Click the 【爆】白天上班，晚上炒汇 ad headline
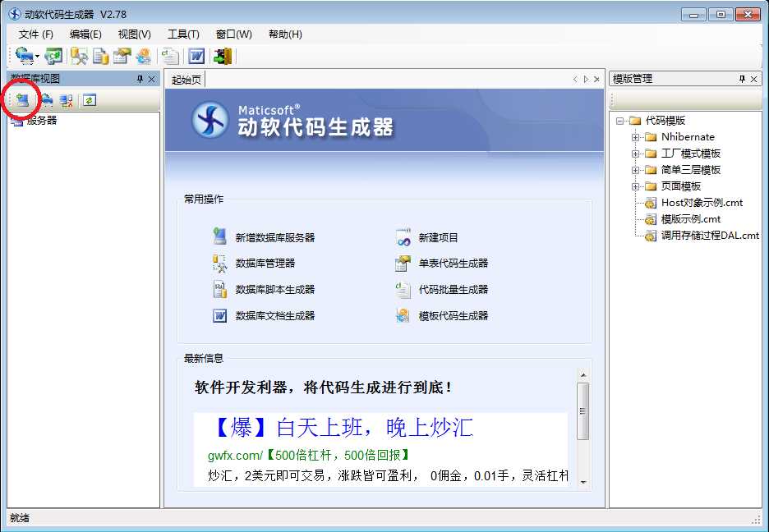 pyautogui.click(x=343, y=428)
